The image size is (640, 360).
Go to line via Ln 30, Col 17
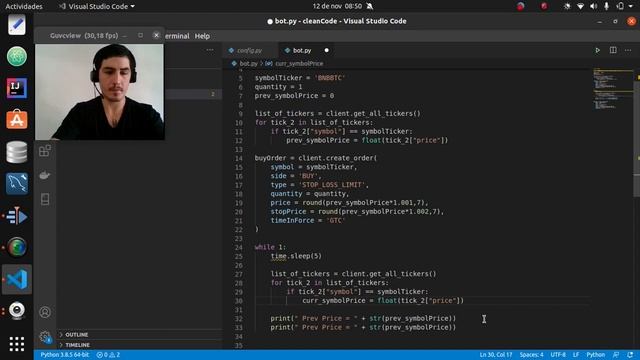(x=496, y=355)
